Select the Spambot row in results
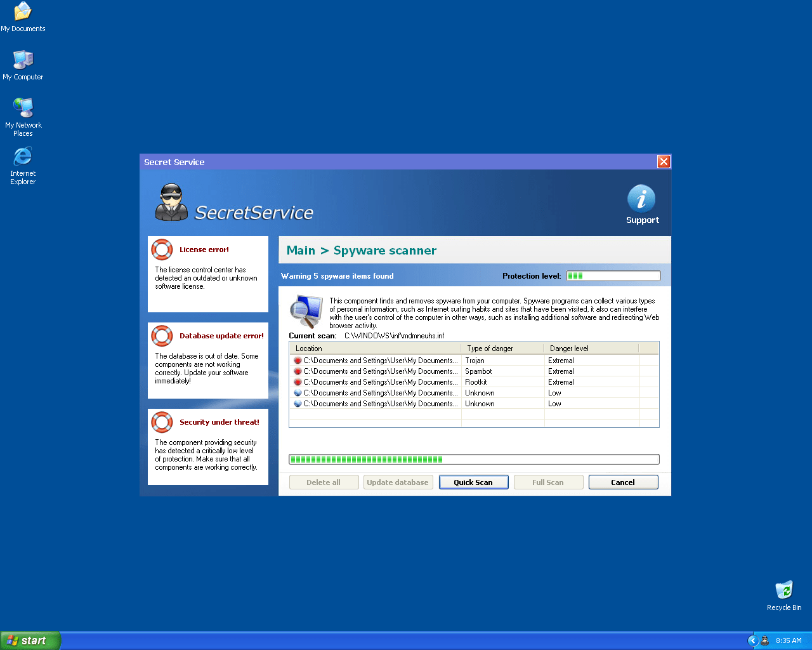The image size is (812, 650). tap(478, 371)
